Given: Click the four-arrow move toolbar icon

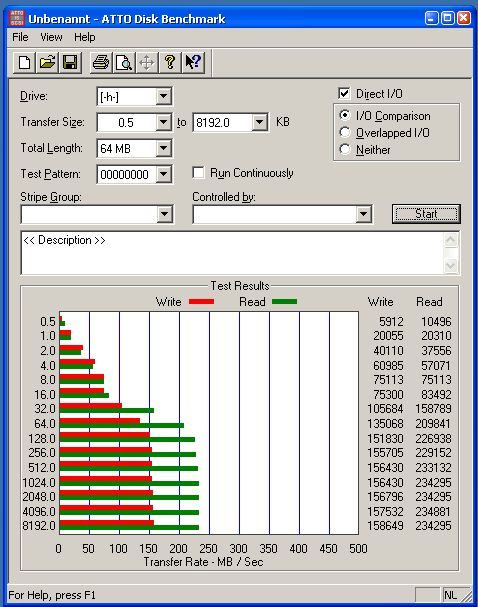Looking at the screenshot, I should point(146,62).
